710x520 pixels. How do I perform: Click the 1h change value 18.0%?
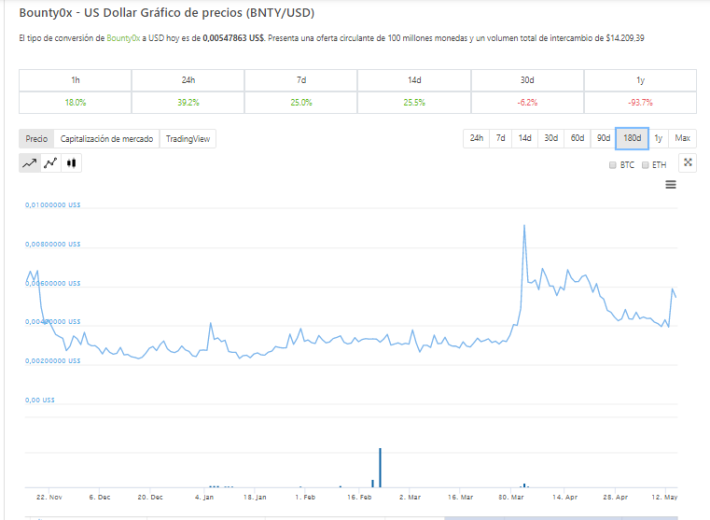tap(75, 102)
